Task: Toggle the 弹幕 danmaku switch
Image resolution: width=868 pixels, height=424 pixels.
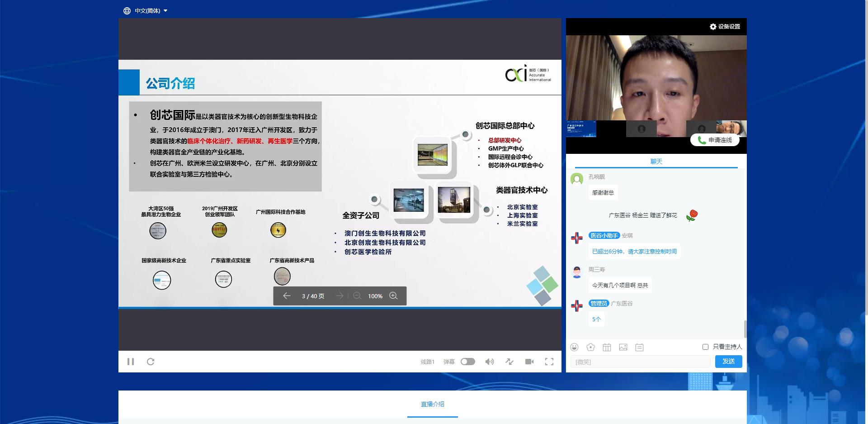Action: (x=467, y=362)
